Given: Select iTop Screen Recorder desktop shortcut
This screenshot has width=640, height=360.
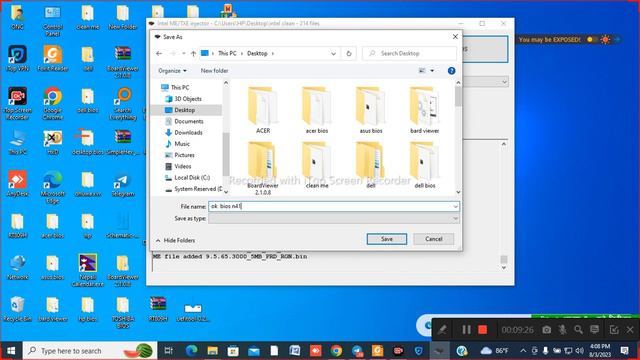Looking at the screenshot, I should [17, 103].
